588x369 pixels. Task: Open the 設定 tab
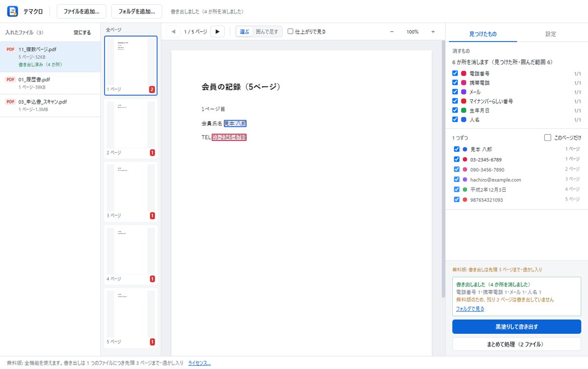click(551, 34)
